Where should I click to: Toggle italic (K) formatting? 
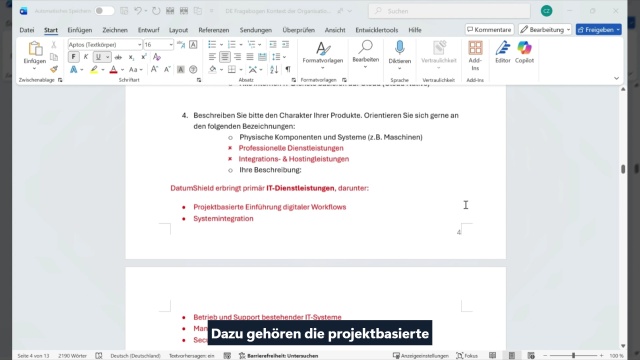86,57
